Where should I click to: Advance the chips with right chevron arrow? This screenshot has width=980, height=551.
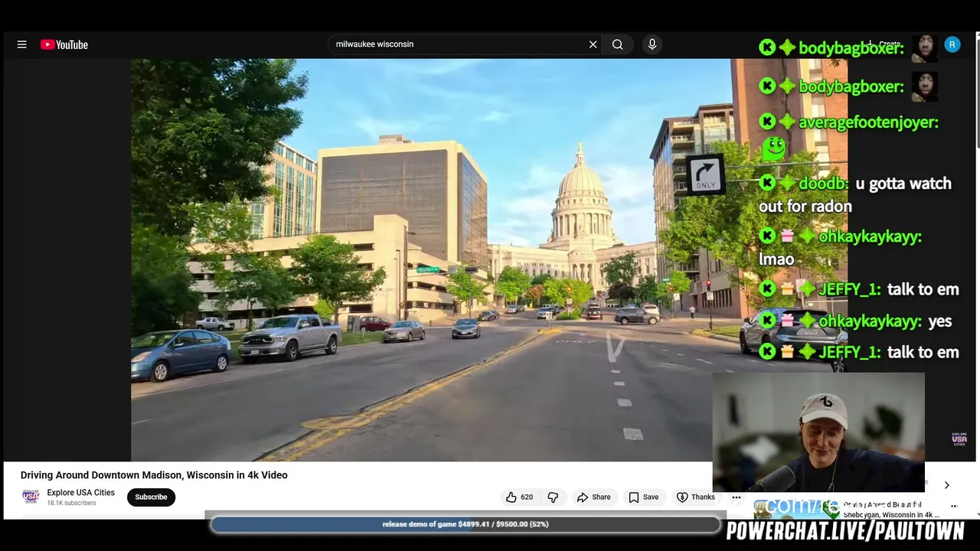(946, 485)
